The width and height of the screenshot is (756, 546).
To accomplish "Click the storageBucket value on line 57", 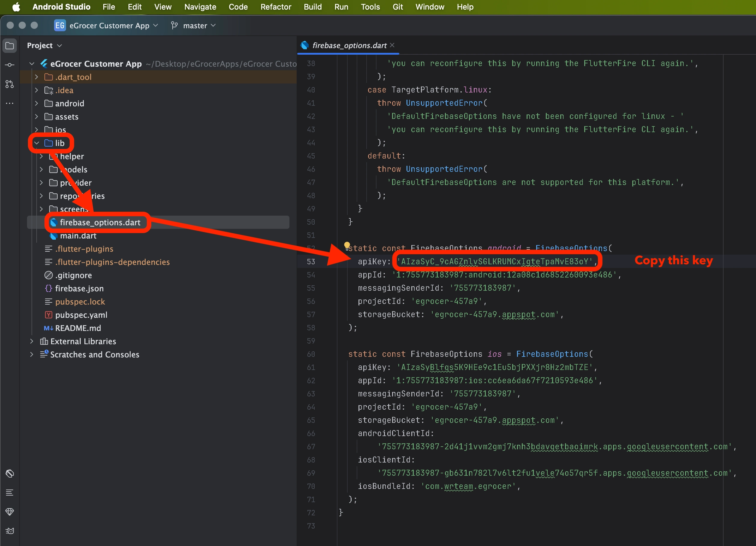I will coord(495,314).
